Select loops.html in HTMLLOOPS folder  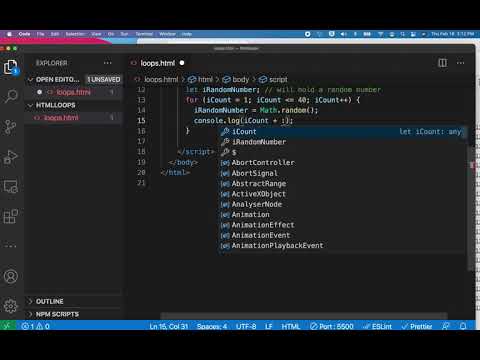tap(73, 118)
